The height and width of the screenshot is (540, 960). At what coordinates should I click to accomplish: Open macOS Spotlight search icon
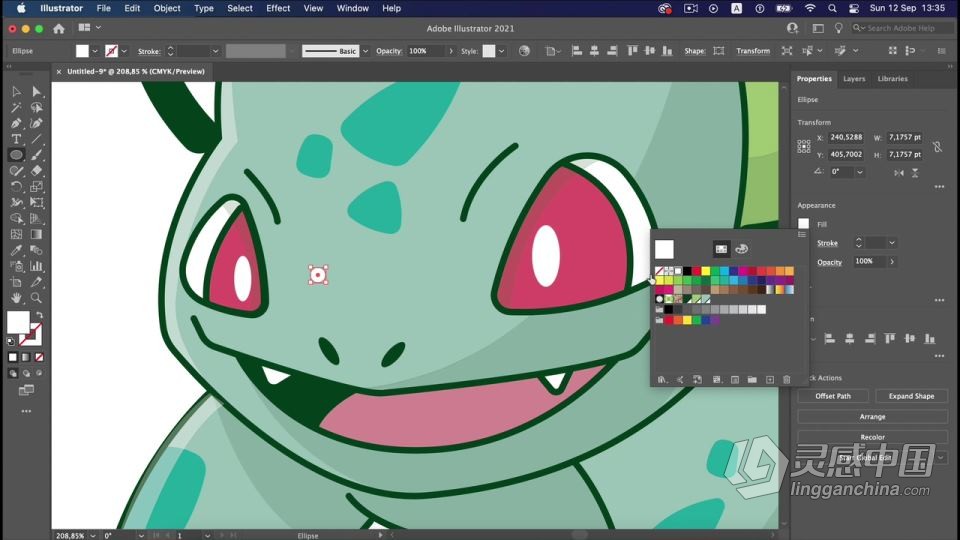tap(832, 9)
